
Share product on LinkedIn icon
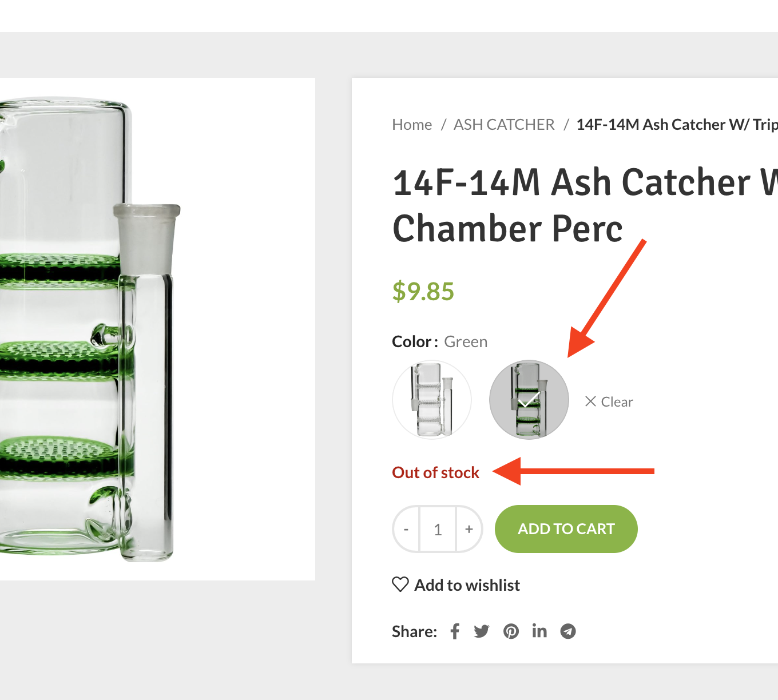pos(539,631)
